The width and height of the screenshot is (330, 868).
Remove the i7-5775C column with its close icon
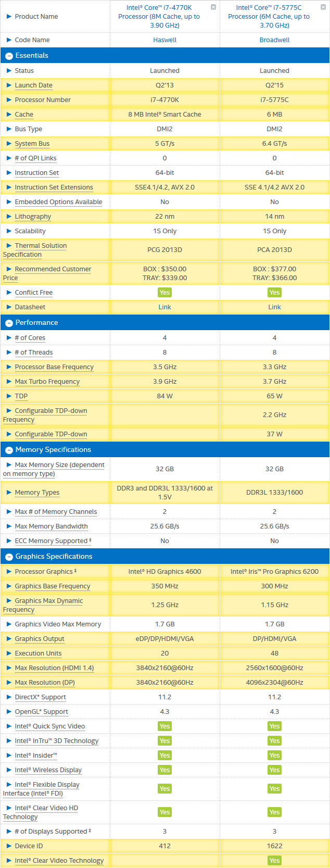tap(323, 7)
